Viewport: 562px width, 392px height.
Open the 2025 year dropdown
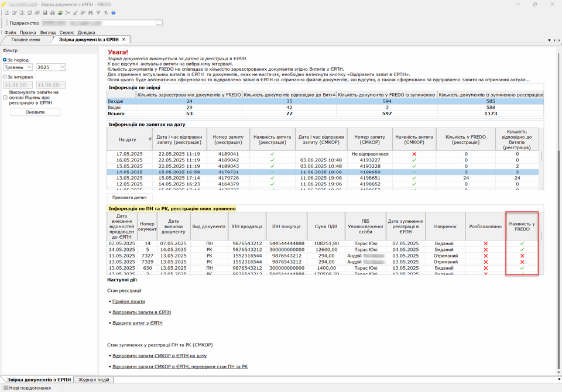[x=62, y=67]
